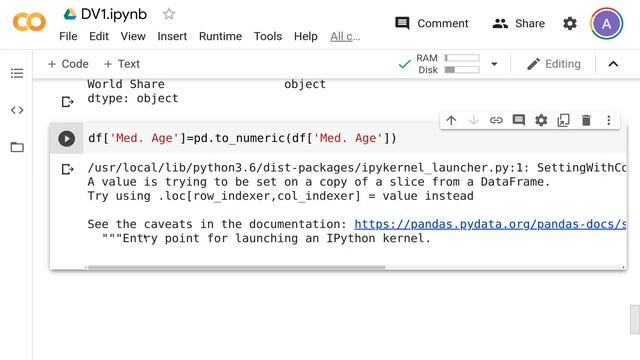Viewport: 640px width, 360px height.
Task: Expand the runtime connection dropdown arrow
Action: (x=494, y=64)
